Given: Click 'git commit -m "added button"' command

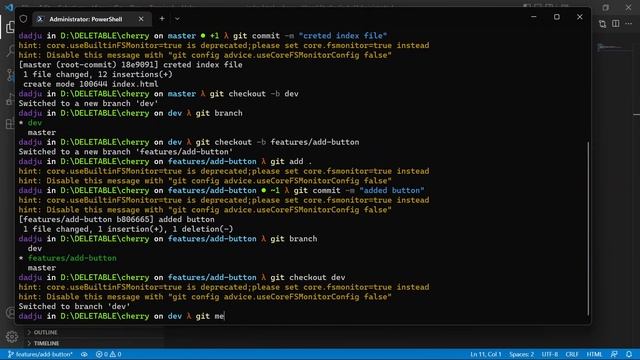Looking at the screenshot, I should point(359,191).
